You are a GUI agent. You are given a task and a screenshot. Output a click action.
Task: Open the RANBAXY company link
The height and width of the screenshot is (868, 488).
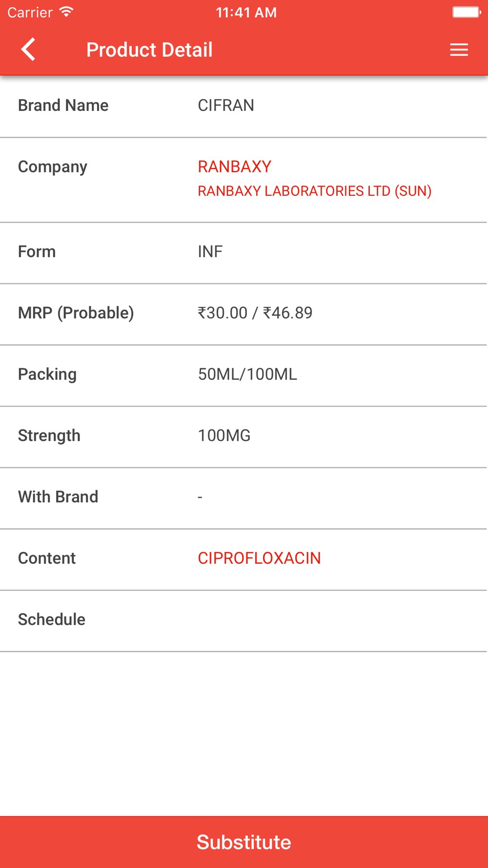click(234, 167)
